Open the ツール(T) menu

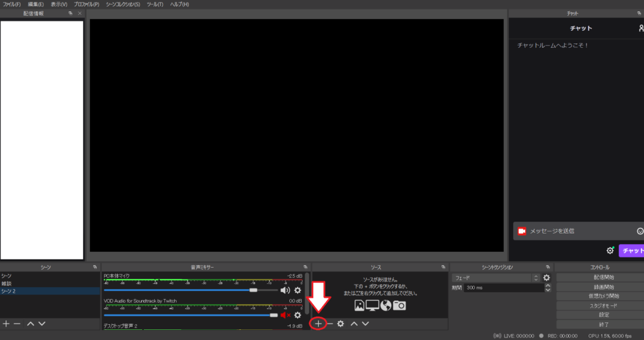pos(155,4)
